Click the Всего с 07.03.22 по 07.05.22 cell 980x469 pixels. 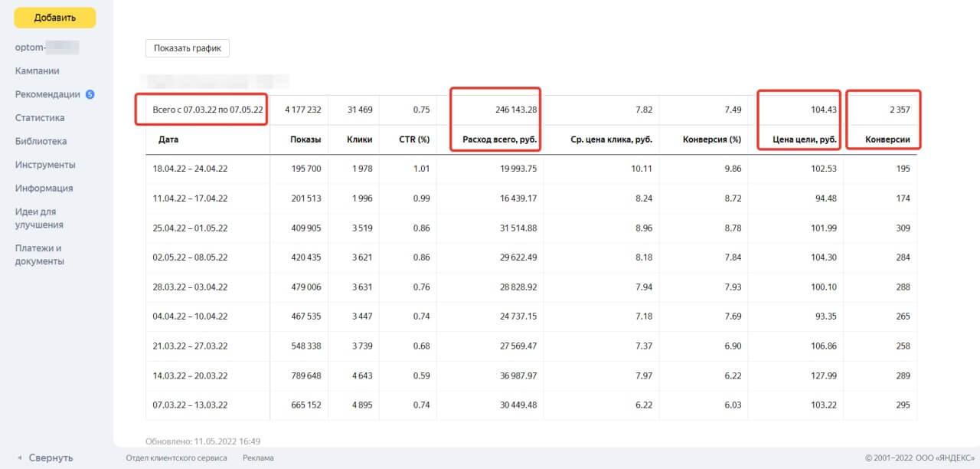point(207,110)
